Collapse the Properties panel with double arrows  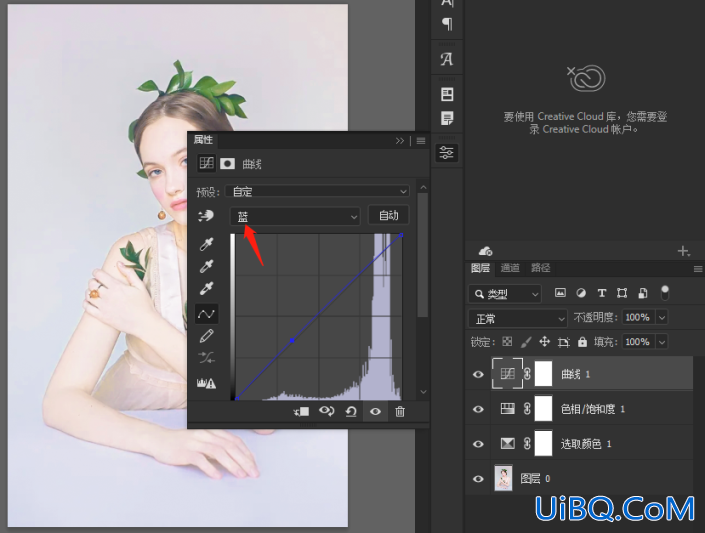pos(400,141)
